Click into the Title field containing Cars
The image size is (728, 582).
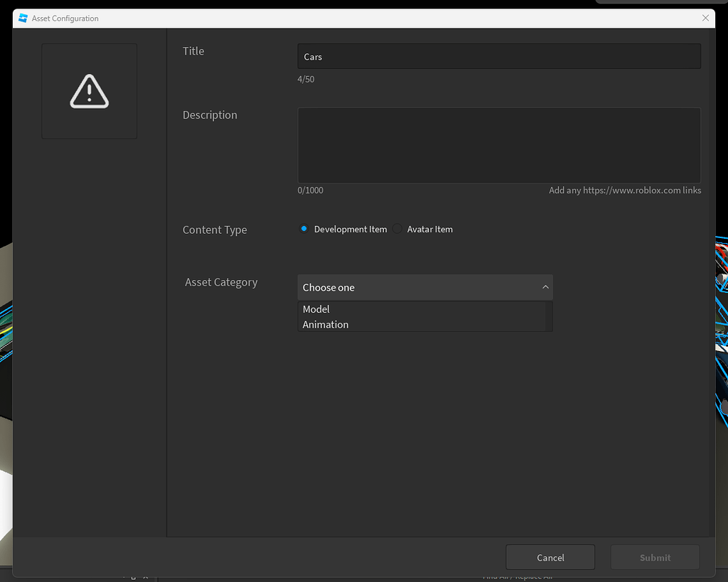click(x=498, y=57)
